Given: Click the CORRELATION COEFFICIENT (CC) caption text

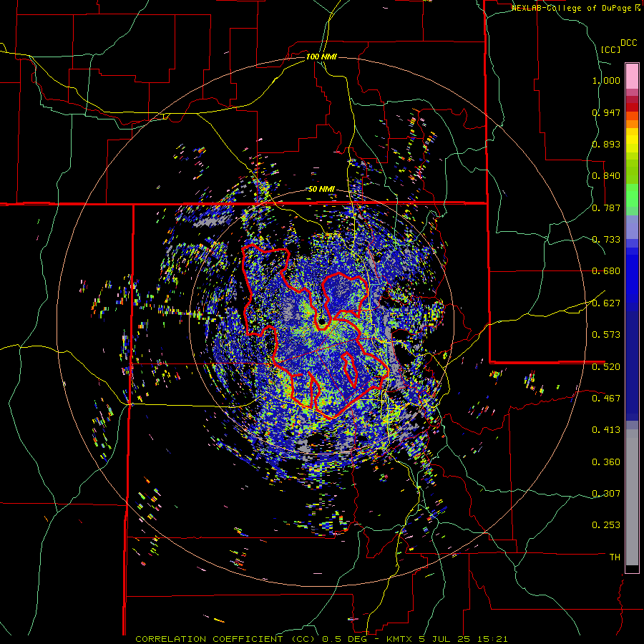Looking at the screenshot, I should (x=226, y=639).
